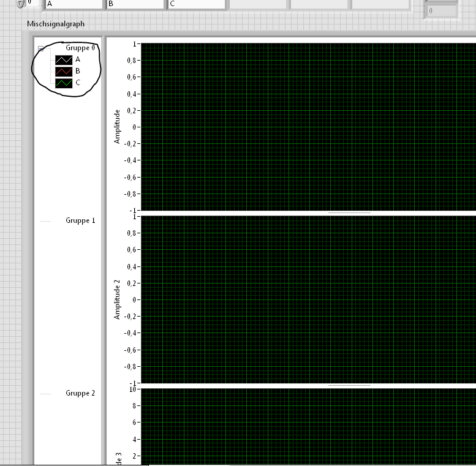Screen dimensions: 476x466
Task: Click the 0,8 tick on the Amplitude axis
Action: 132,61
